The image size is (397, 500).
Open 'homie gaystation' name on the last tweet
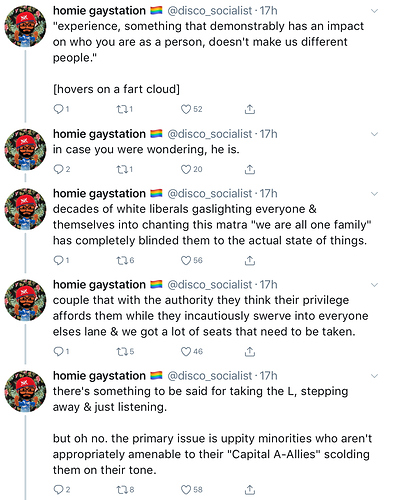(99, 376)
